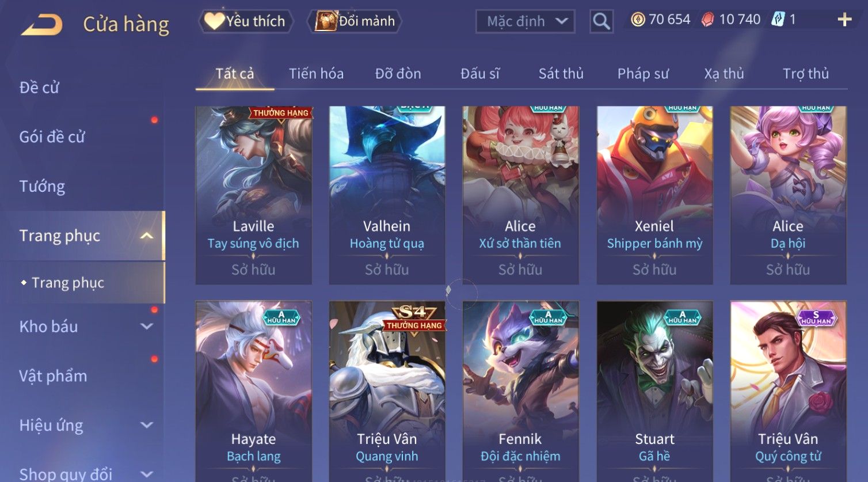868x482 pixels.
Task: Open the Mặc định sort dropdown
Action: (526, 22)
